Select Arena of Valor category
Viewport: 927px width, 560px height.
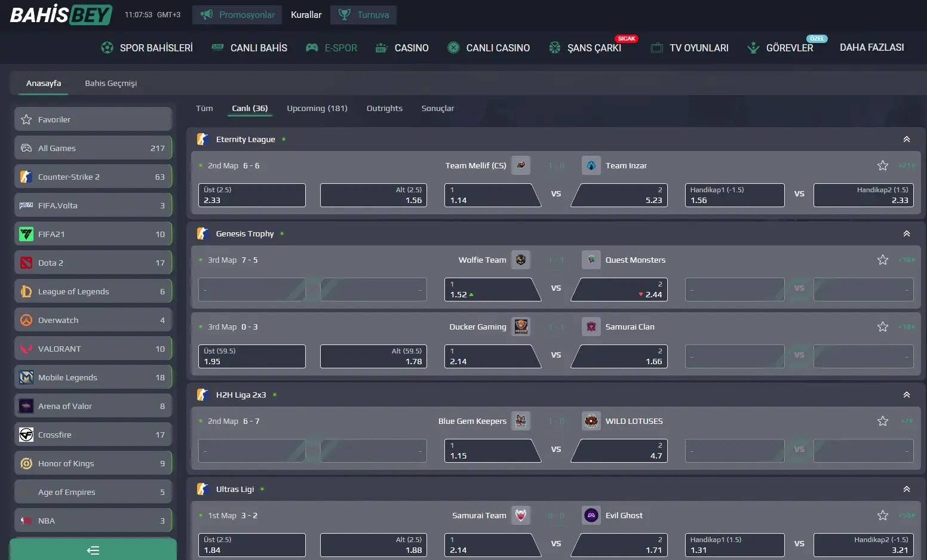point(93,406)
